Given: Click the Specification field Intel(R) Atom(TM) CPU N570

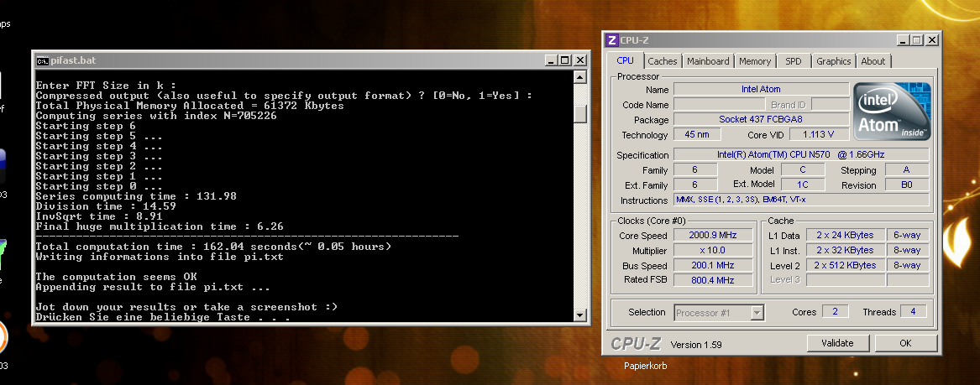Looking at the screenshot, I should pos(801,154).
